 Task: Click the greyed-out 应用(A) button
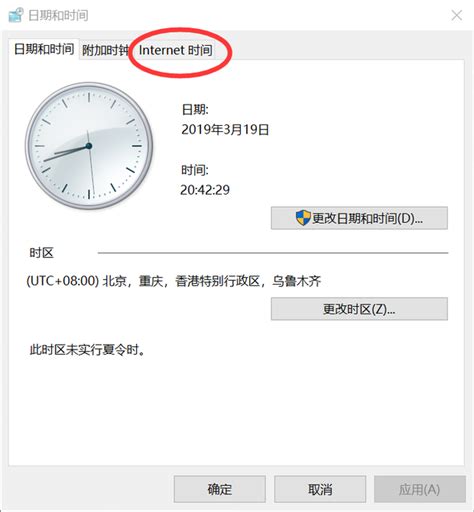(420, 489)
